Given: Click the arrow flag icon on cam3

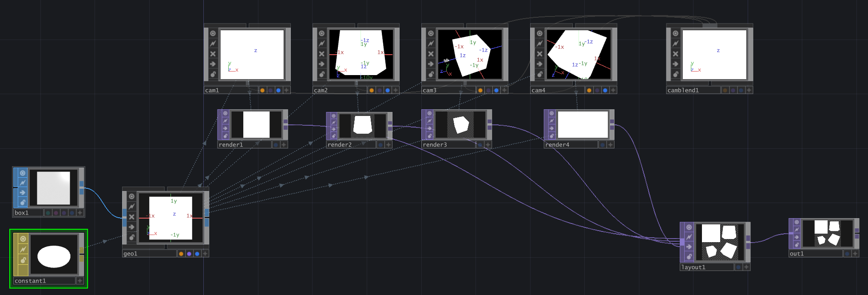Looking at the screenshot, I should (430, 64).
